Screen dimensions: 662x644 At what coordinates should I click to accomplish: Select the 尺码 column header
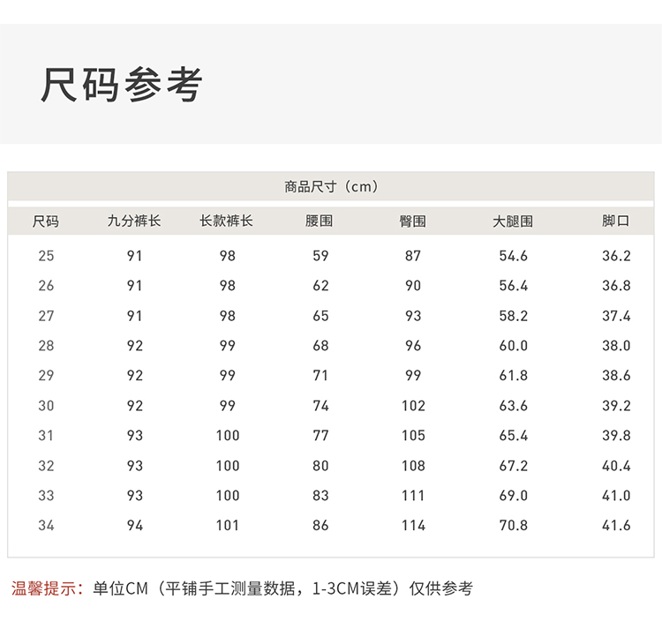(46, 221)
